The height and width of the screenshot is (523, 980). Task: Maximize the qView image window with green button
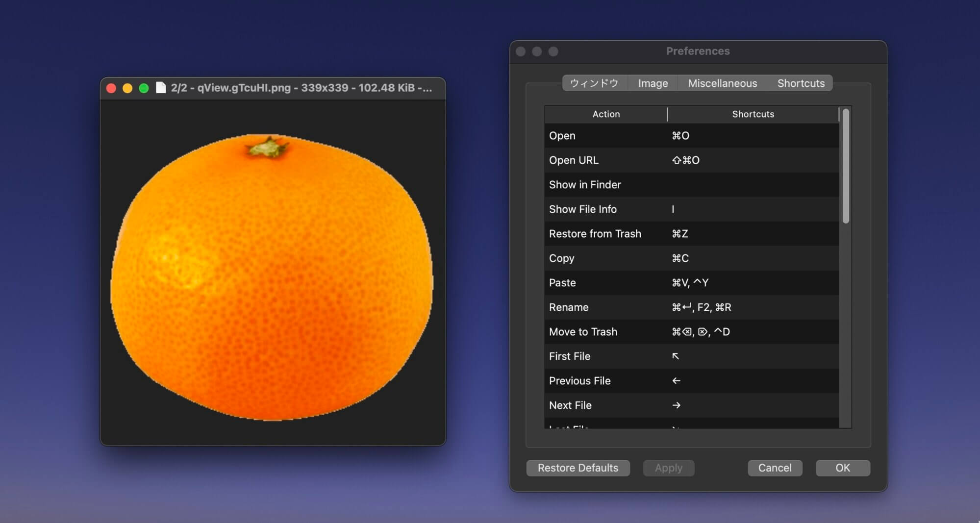point(144,88)
